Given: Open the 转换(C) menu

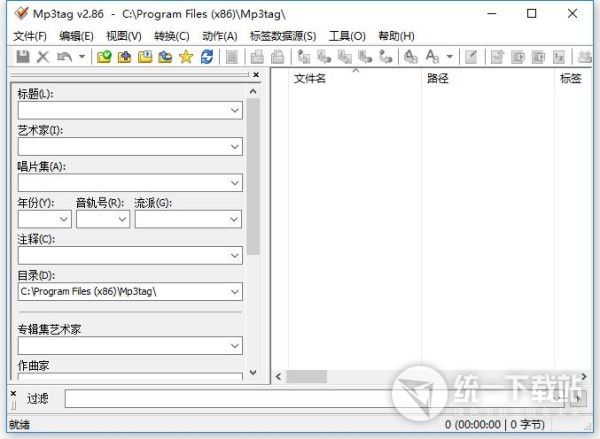Looking at the screenshot, I should point(172,36).
